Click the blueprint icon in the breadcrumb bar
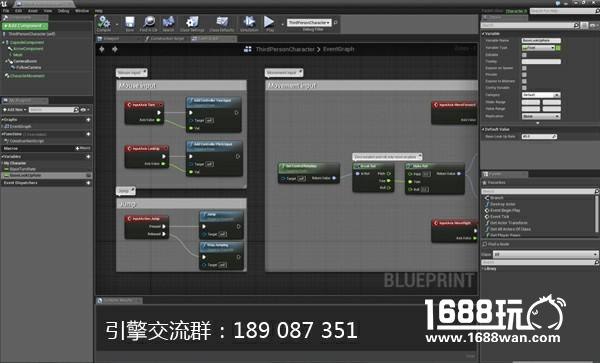The height and width of the screenshot is (363, 600). tap(248, 49)
